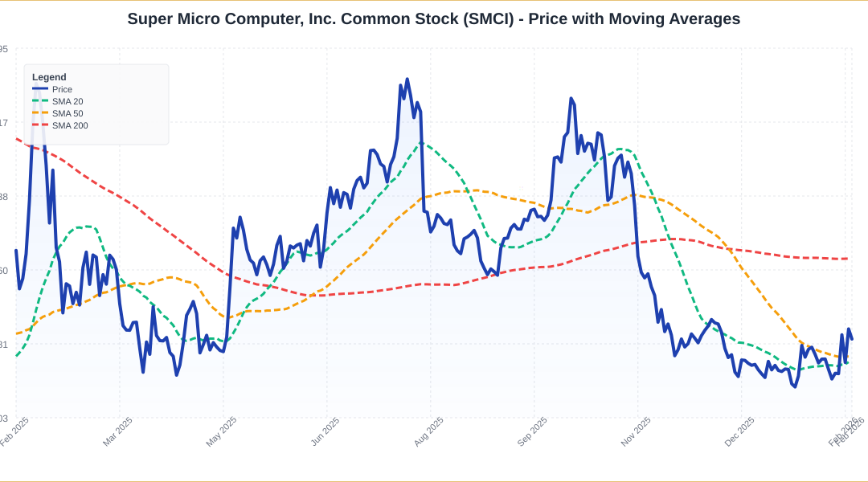Select the Mar 2025 x-axis label
The image size is (868, 482).
click(x=118, y=431)
